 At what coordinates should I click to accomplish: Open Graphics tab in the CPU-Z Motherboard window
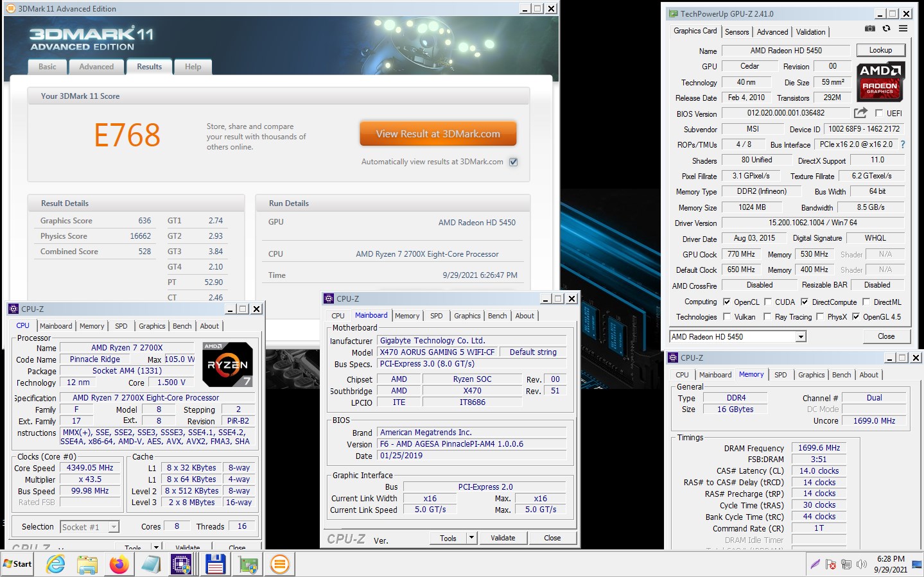click(467, 316)
